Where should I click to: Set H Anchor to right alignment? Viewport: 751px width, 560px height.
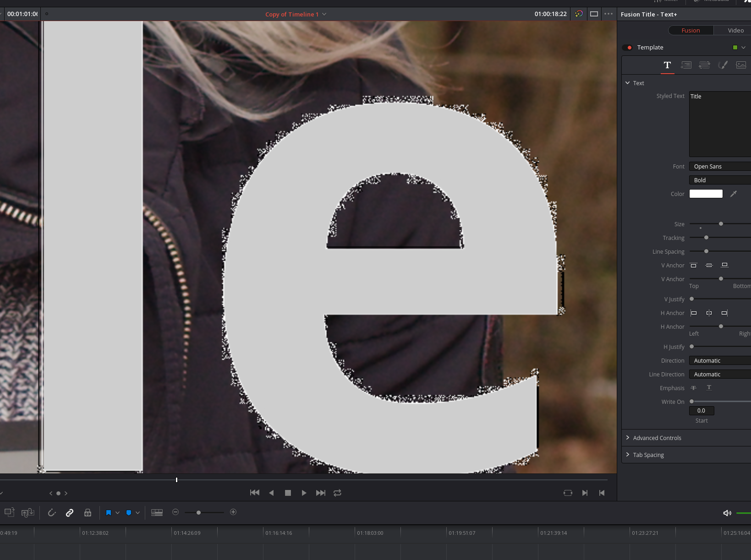click(724, 313)
